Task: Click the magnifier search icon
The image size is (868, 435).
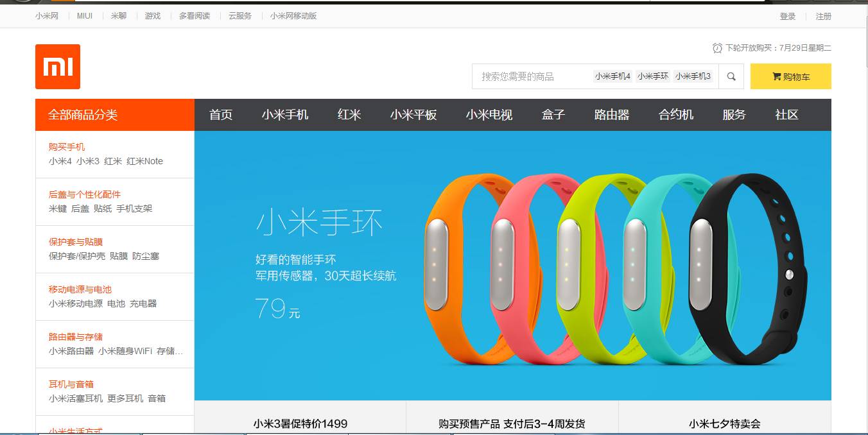Action: [731, 76]
